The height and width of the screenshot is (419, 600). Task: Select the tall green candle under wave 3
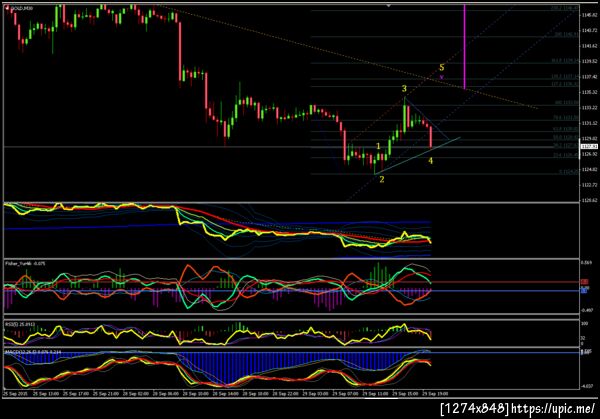(404, 117)
